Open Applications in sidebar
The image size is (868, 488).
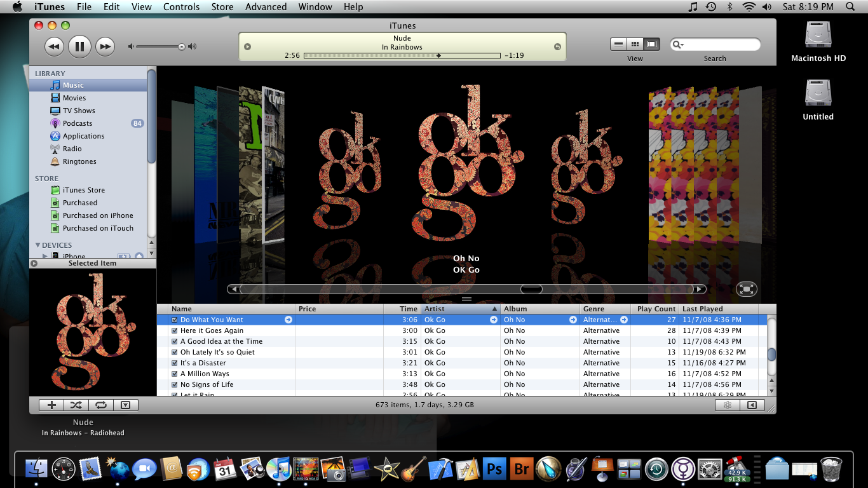[88, 136]
